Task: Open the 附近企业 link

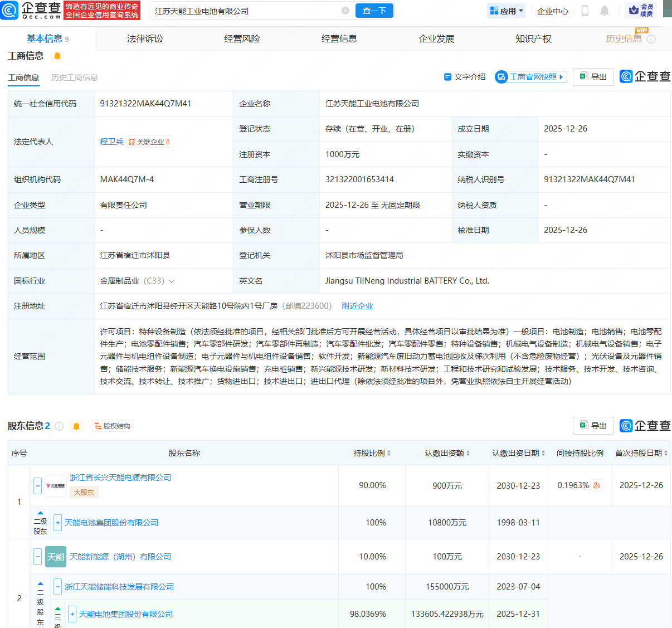Action: coord(357,306)
